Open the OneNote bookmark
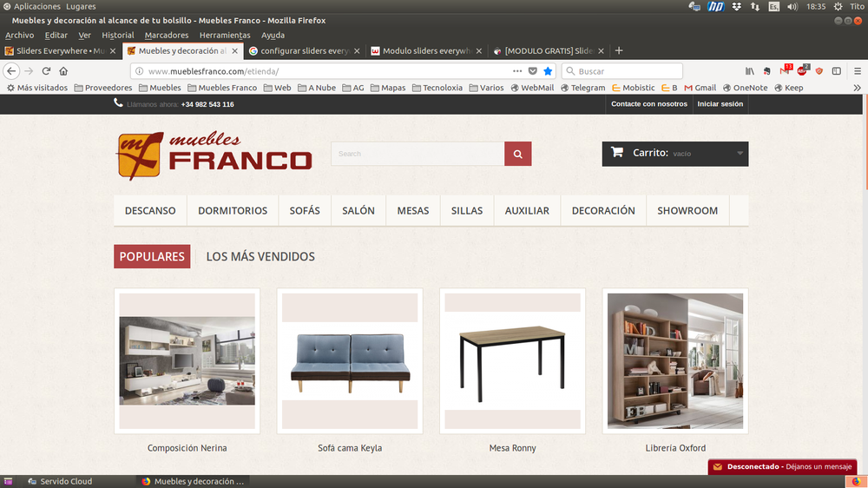This screenshot has width=868, height=488. [745, 88]
